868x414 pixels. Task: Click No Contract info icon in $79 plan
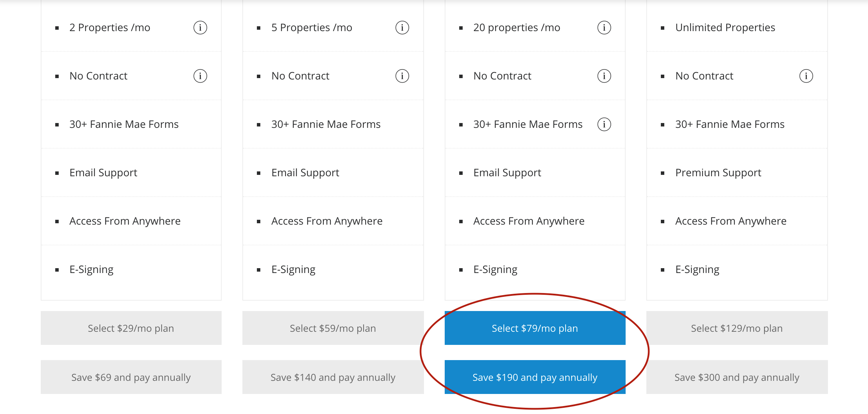point(604,76)
